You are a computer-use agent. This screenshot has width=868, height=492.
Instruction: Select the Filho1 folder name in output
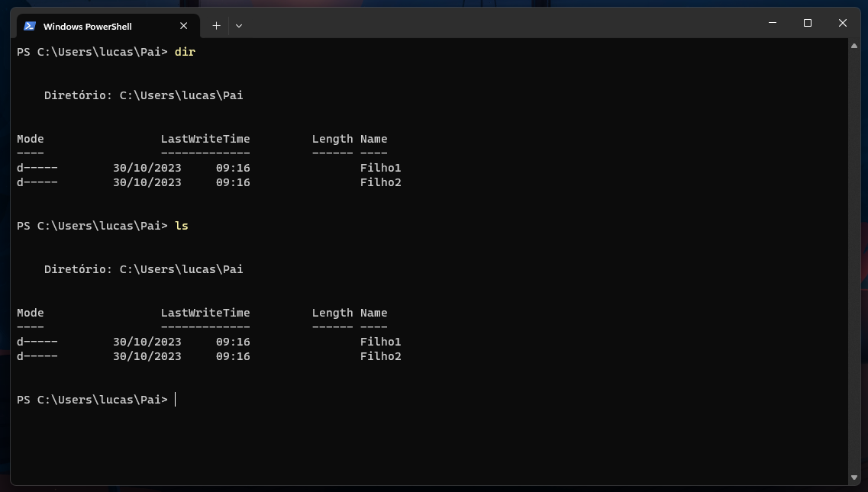point(380,167)
